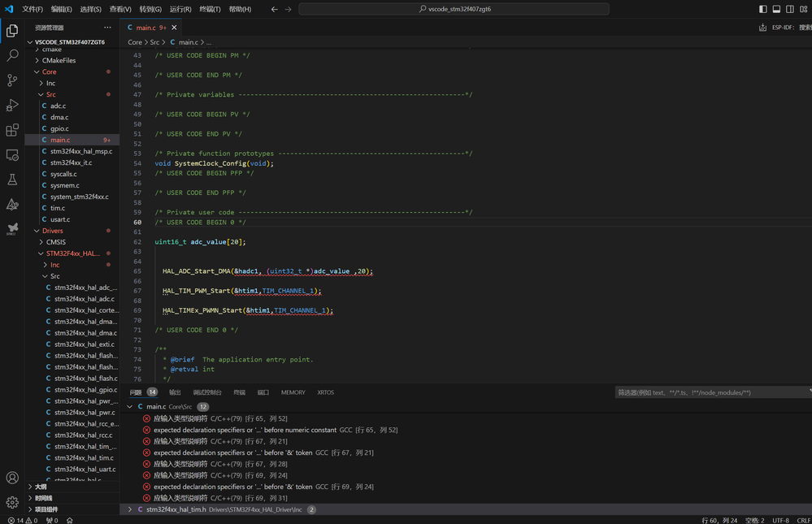The width and height of the screenshot is (812, 524).
Task: Click the Accounts icon in activity bar
Action: (x=12, y=478)
